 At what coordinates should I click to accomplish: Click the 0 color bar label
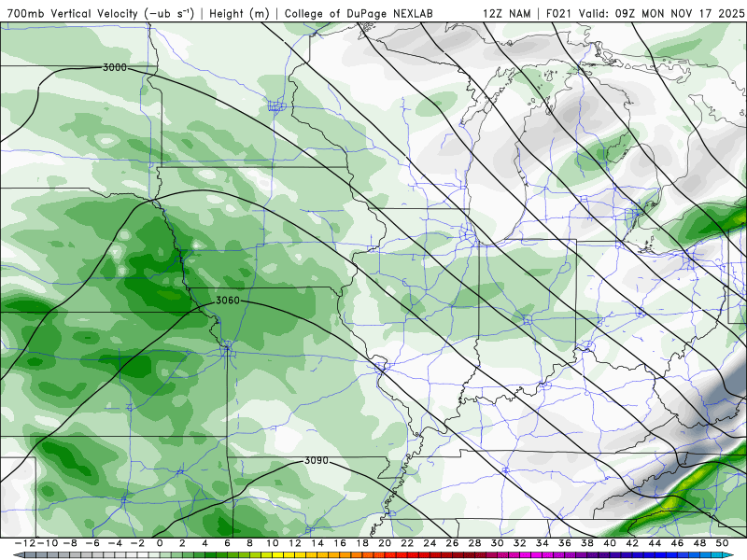[x=160, y=543]
